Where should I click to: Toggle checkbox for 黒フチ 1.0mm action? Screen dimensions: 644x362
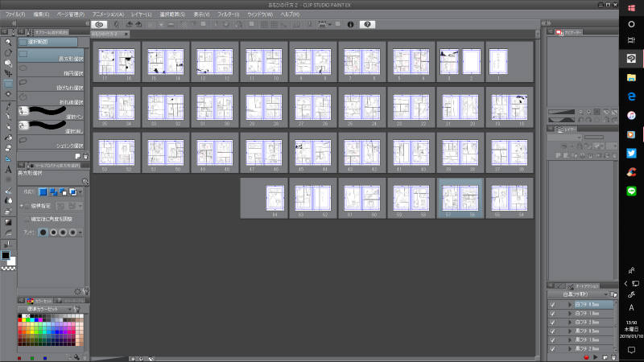click(x=552, y=339)
